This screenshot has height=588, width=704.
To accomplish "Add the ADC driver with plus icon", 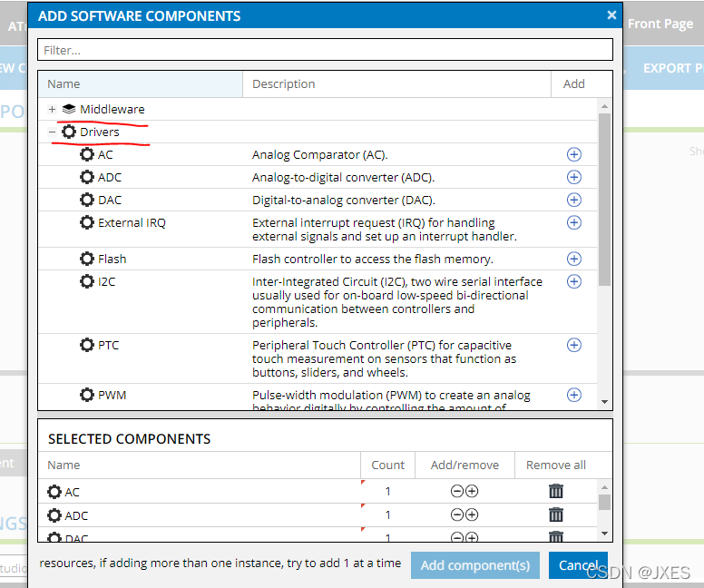I will (x=573, y=177).
